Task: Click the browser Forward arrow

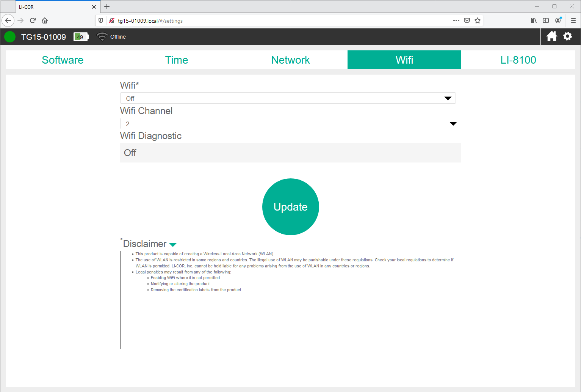Action: 20,20
